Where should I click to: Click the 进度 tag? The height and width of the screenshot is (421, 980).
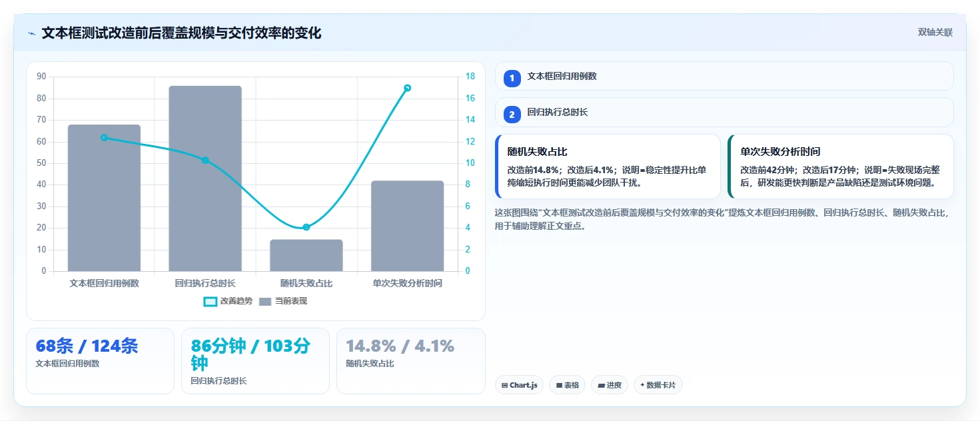click(x=610, y=385)
